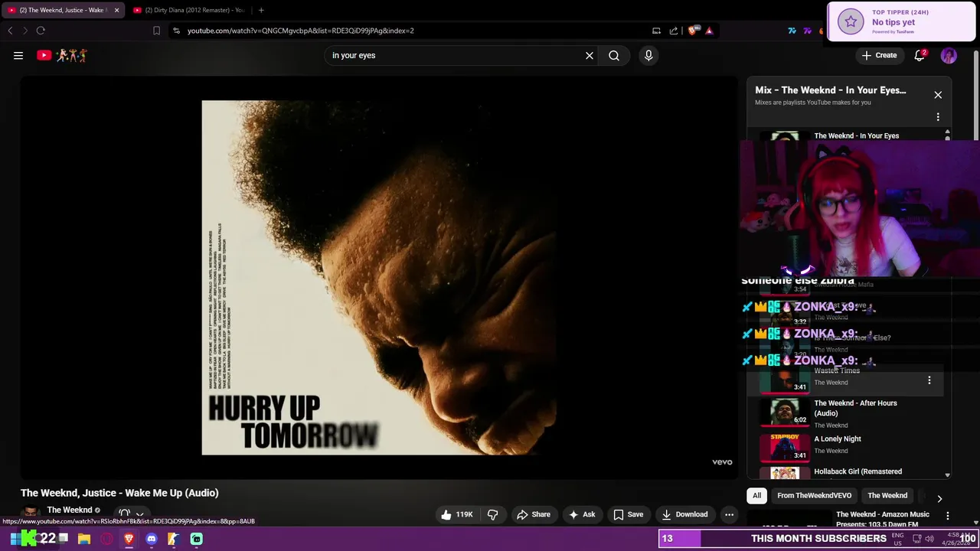Click the Ask button
This screenshot has width=980, height=551.
(x=582, y=514)
